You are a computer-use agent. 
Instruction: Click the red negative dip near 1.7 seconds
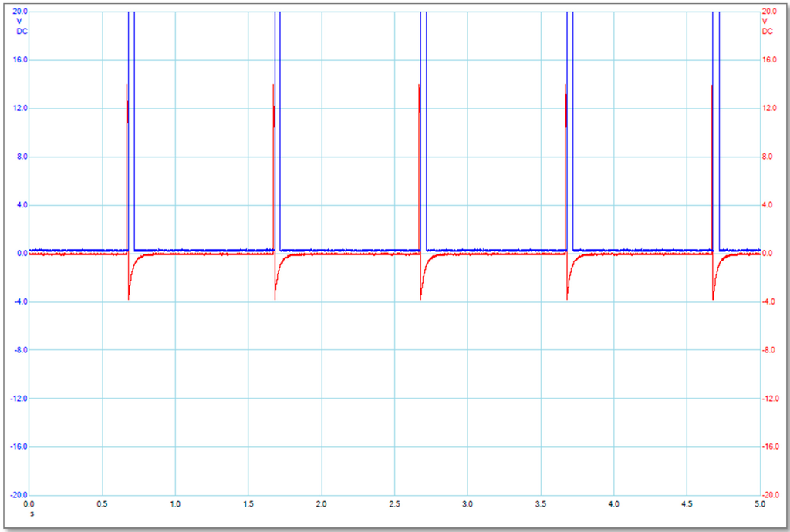pyautogui.click(x=275, y=293)
